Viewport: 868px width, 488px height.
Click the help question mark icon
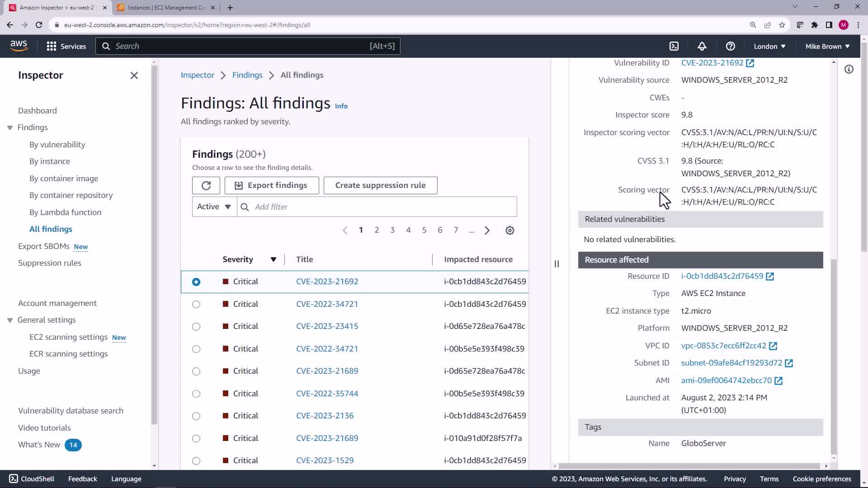pos(730,46)
